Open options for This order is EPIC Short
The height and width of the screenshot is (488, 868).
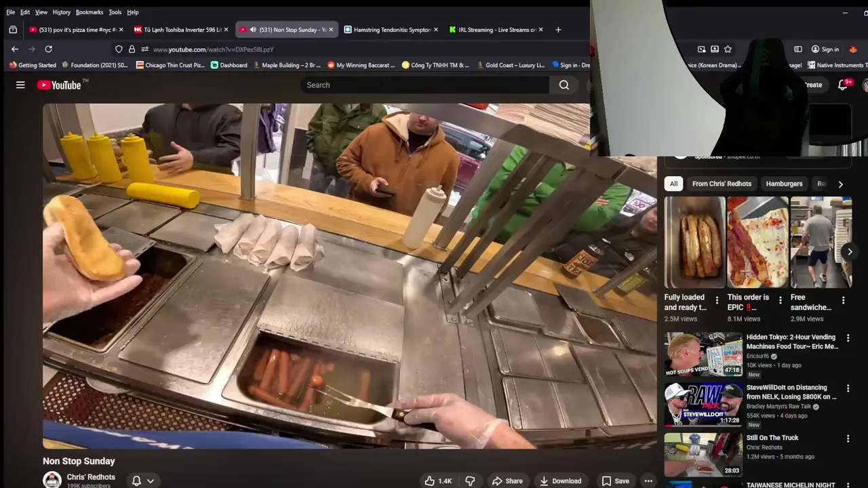[780, 300]
